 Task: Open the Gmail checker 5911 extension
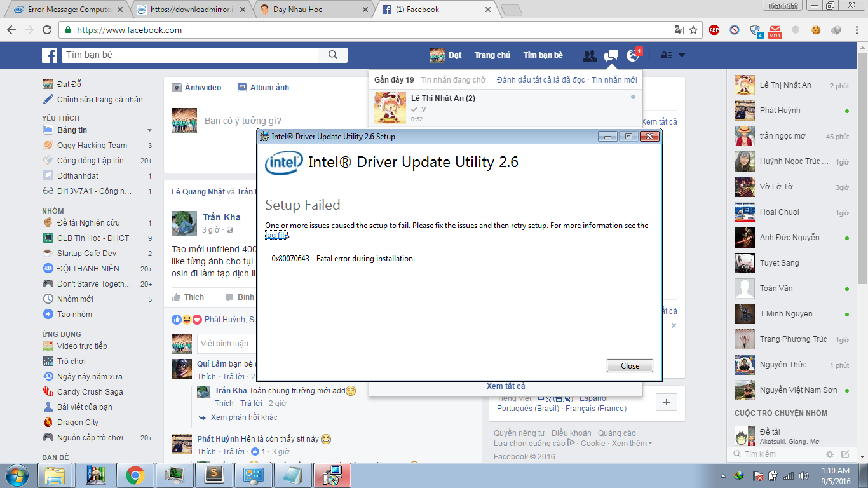point(775,30)
